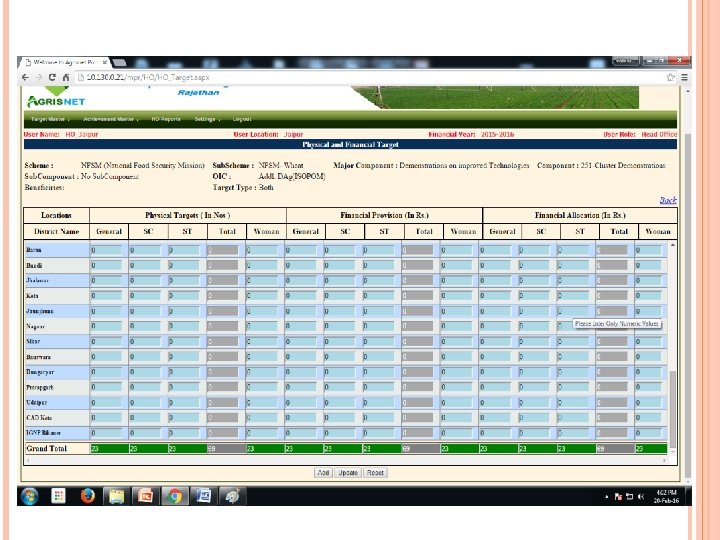Open the HO Reports menu
The width and height of the screenshot is (720, 540).
(x=166, y=119)
